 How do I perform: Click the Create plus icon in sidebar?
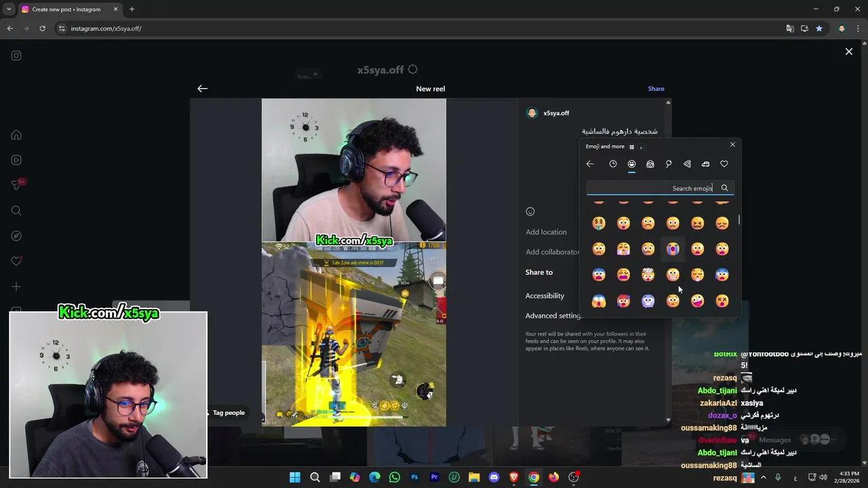point(16,287)
